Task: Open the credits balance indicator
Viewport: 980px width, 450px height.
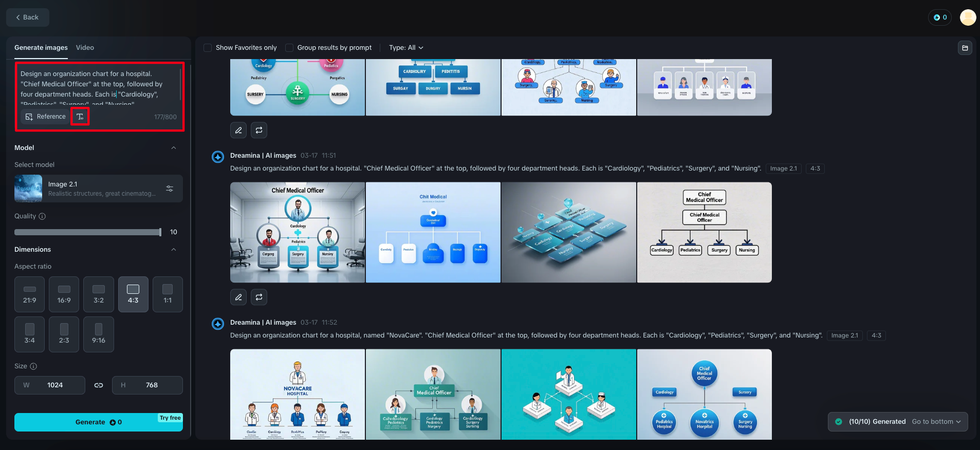Action: (940, 17)
